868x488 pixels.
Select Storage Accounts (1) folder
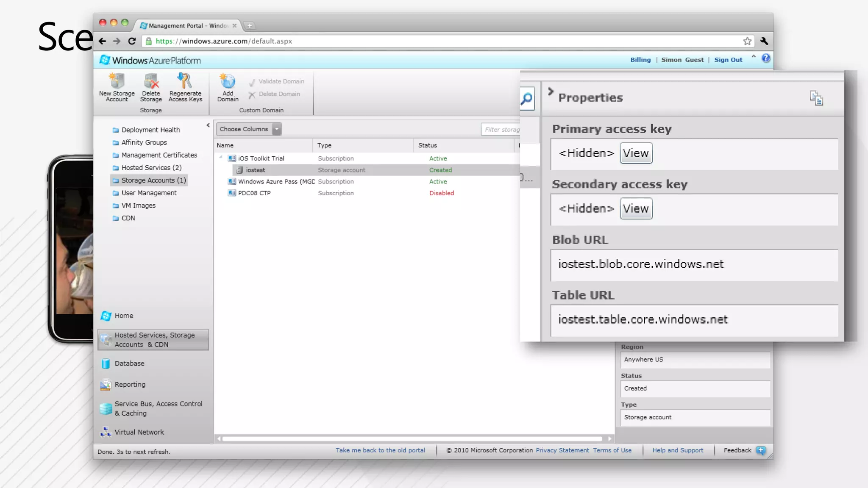(149, 180)
